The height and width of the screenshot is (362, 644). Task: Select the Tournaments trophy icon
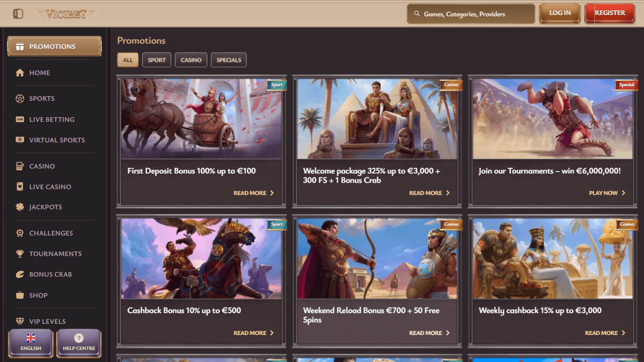point(20,253)
